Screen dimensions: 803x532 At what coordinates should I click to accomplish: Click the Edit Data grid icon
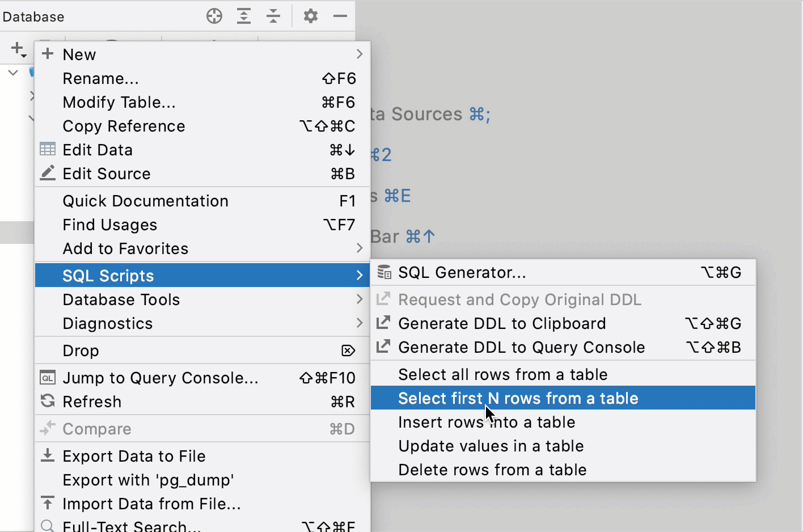click(48, 149)
